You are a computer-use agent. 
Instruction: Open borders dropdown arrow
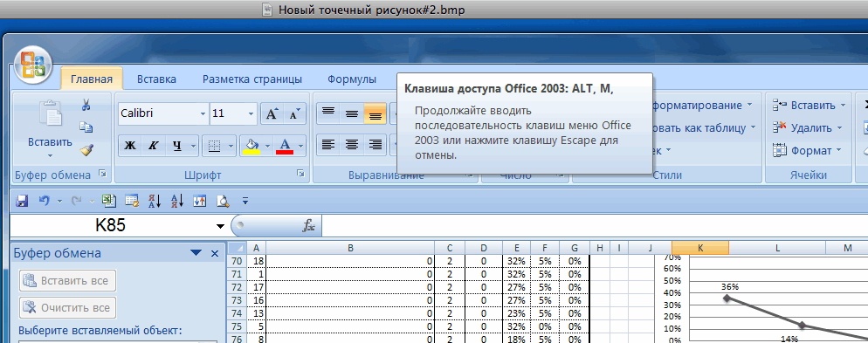coord(231,146)
